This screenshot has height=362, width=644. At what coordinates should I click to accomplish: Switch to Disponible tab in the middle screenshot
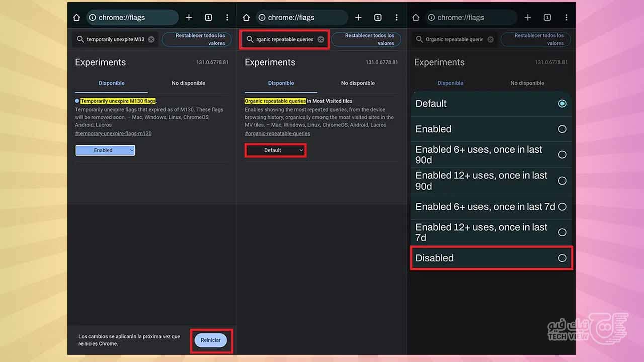click(281, 83)
